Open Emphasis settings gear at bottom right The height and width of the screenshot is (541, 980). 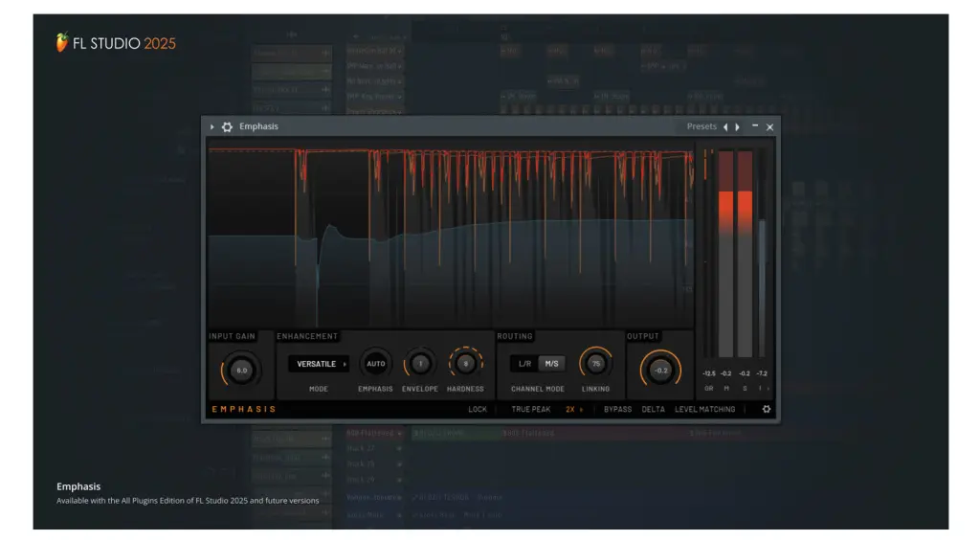point(766,409)
